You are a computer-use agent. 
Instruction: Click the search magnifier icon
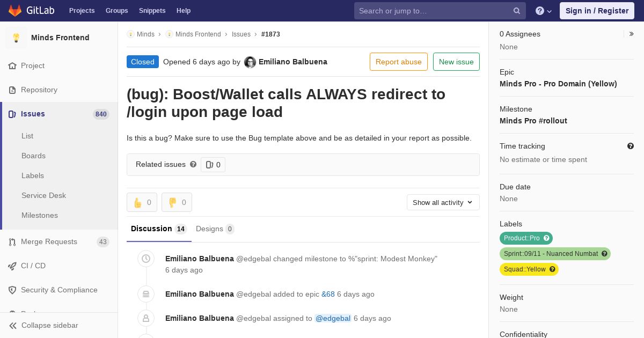517,11
